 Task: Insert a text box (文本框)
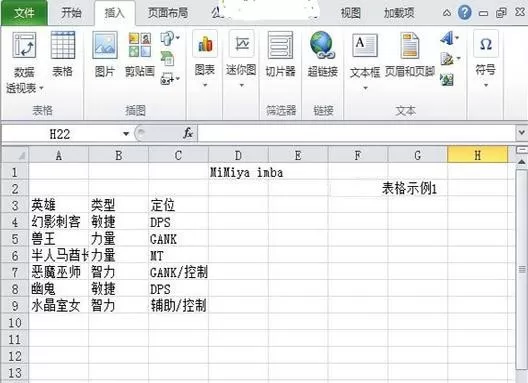(365, 61)
